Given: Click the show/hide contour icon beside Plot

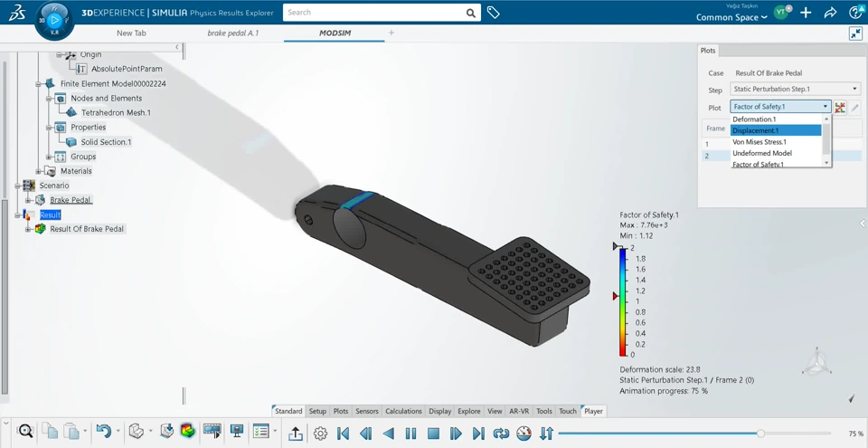Looking at the screenshot, I should pyautogui.click(x=840, y=107).
